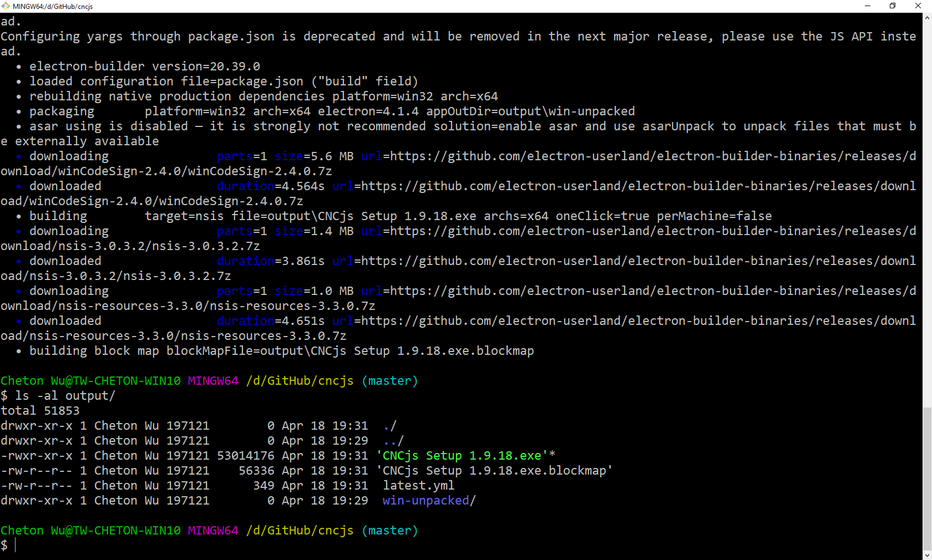Click the 'ls -al output/' command text
The image size is (932, 560).
65,396
